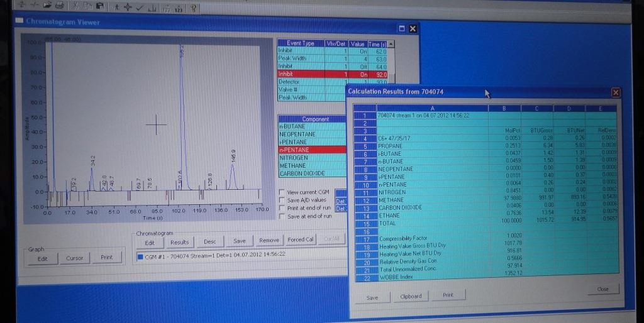The width and height of the screenshot is (644, 323).
Task: Select the Valve # event row
Action: coord(311,89)
